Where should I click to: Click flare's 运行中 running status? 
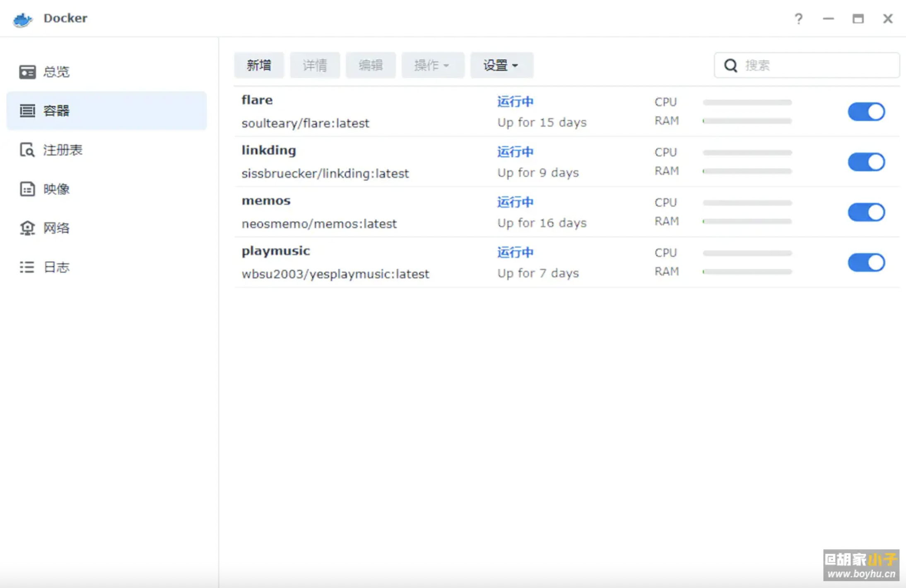tap(515, 101)
